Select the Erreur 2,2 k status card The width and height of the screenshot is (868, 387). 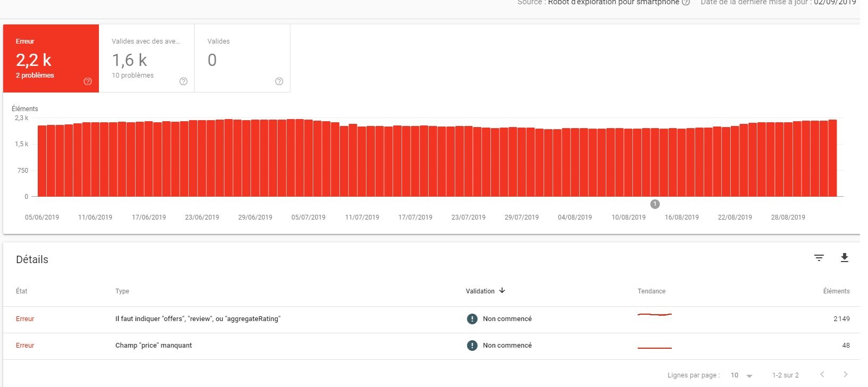tap(51, 58)
